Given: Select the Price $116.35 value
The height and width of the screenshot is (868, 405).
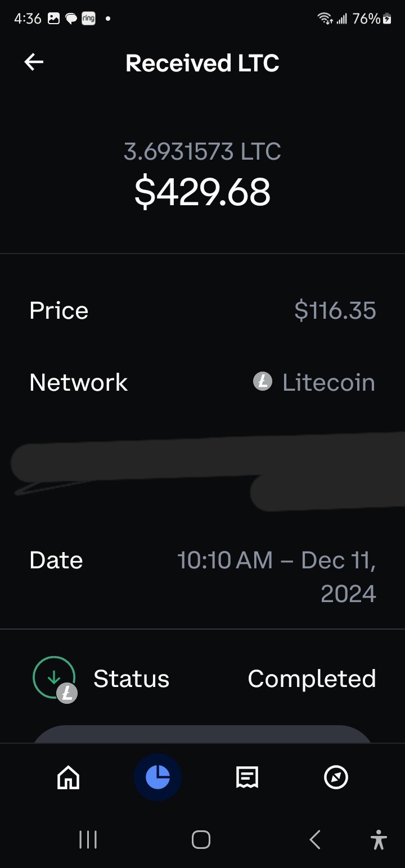Looking at the screenshot, I should coord(335,310).
